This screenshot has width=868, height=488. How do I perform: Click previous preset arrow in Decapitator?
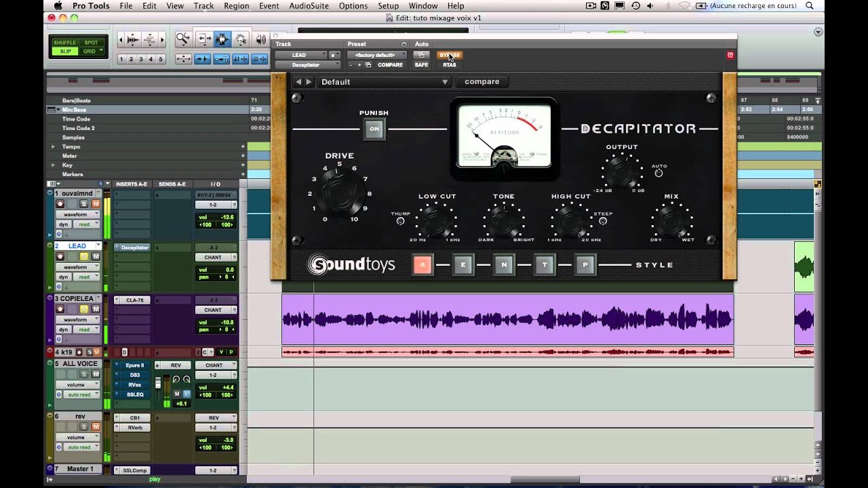pos(298,82)
